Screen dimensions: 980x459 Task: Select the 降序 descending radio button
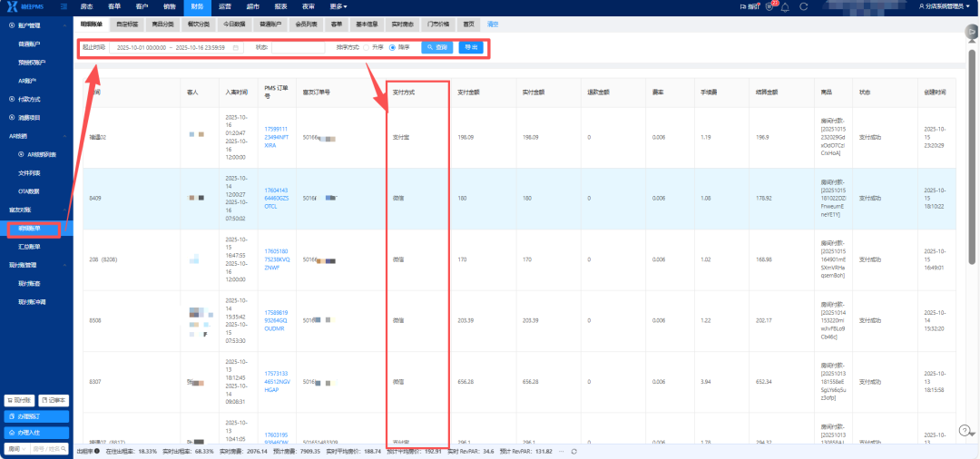(393, 47)
